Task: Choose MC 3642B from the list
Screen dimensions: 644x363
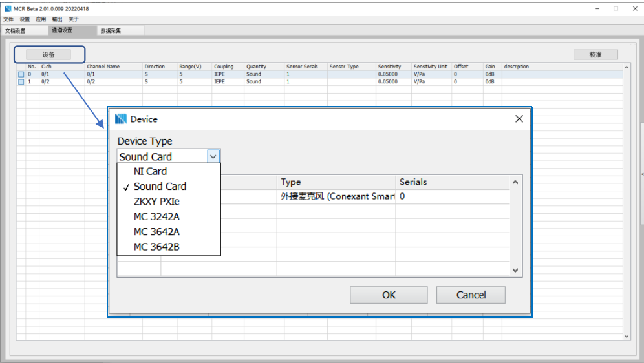Action: [156, 247]
